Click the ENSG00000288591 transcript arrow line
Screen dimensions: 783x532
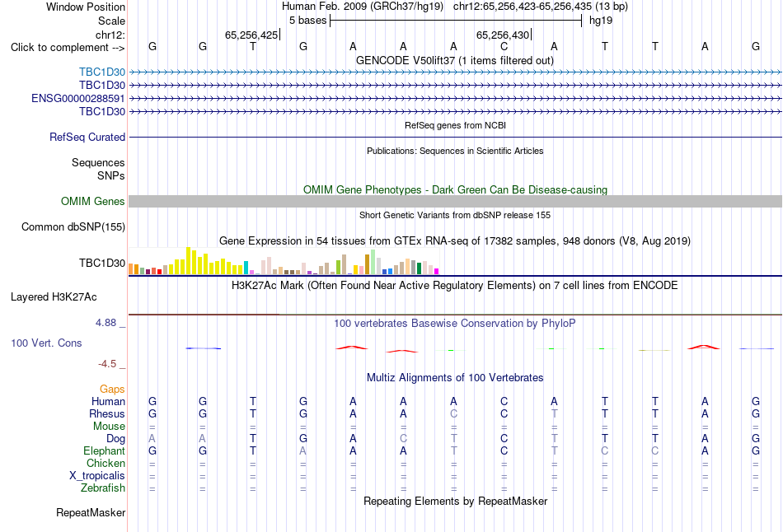pos(455,98)
